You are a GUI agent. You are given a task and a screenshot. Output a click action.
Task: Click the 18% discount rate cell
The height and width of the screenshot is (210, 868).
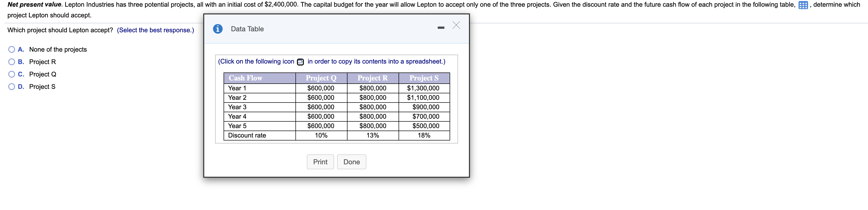(x=424, y=135)
